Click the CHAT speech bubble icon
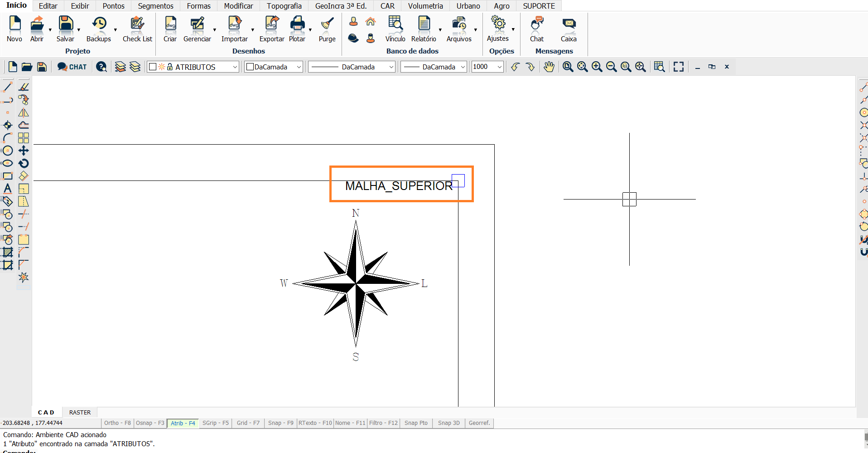Image resolution: width=868 pixels, height=453 pixels. pos(72,67)
